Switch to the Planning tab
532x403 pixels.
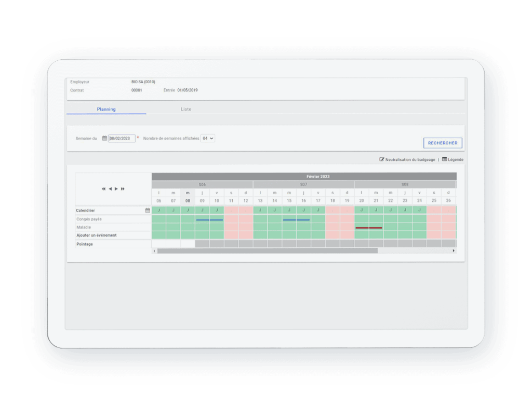coord(106,109)
